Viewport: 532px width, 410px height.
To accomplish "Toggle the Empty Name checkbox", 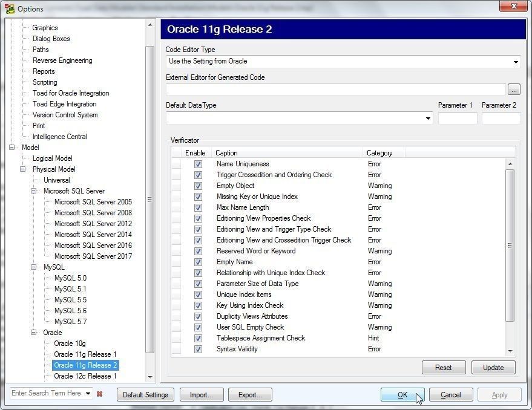I will pos(198,262).
